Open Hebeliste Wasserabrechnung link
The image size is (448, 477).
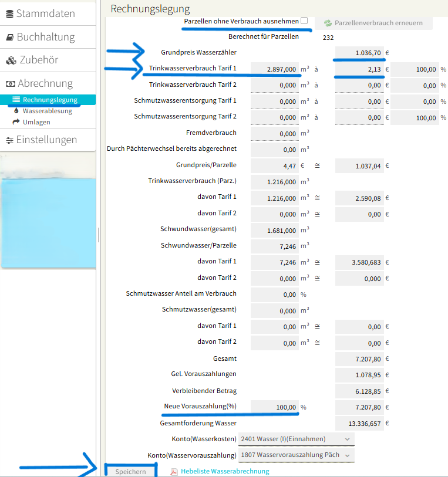pos(225,471)
